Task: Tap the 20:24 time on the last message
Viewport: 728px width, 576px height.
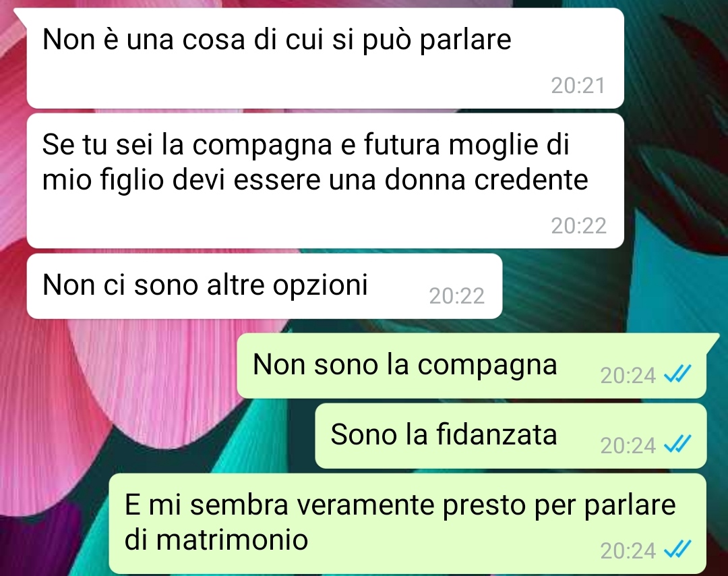Action: coord(628,551)
